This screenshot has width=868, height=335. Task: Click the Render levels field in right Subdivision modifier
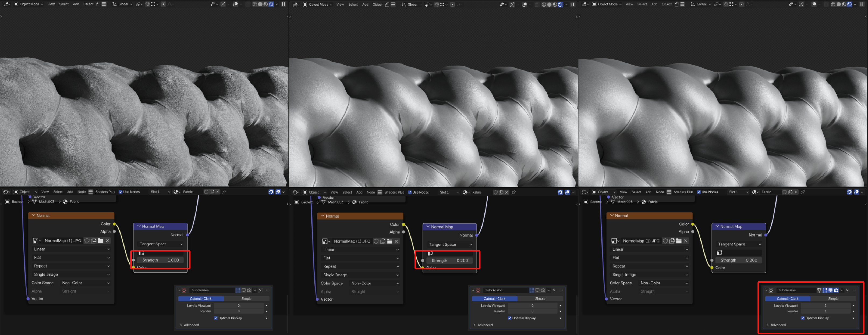[826, 311]
